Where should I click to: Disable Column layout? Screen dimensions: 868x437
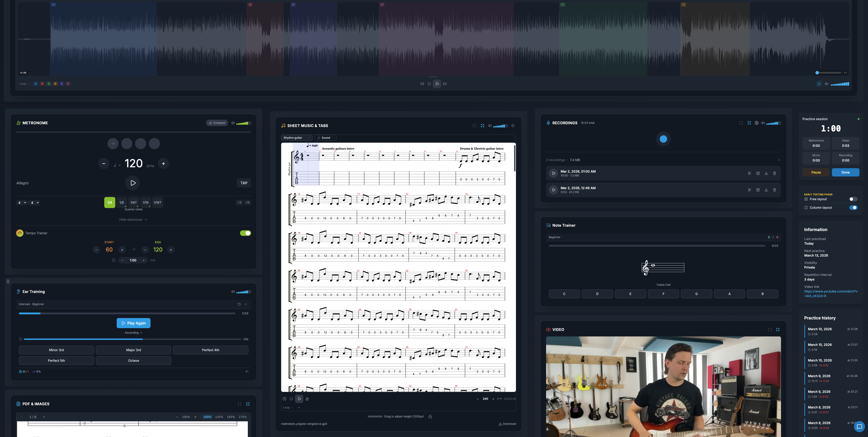pyautogui.click(x=853, y=208)
